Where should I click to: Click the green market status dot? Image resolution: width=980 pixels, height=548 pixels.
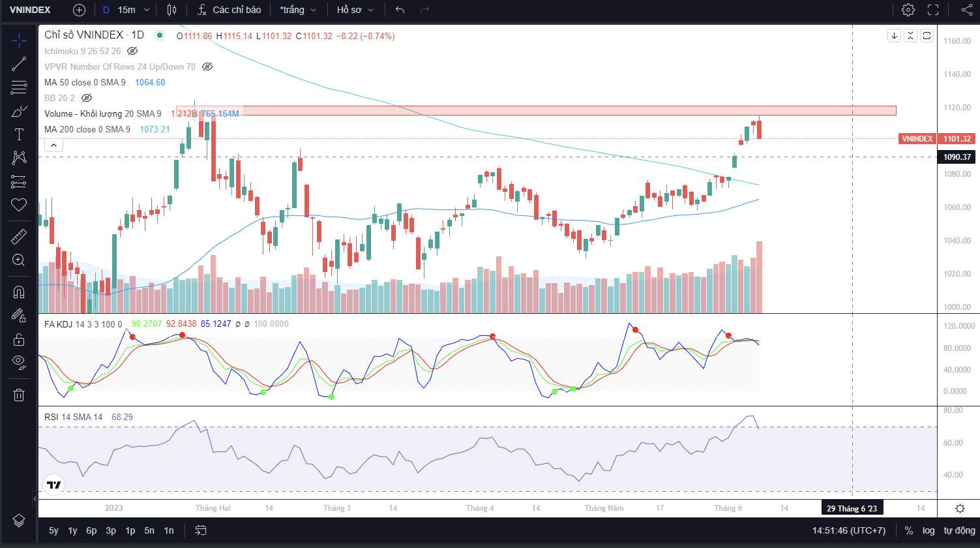tap(160, 35)
